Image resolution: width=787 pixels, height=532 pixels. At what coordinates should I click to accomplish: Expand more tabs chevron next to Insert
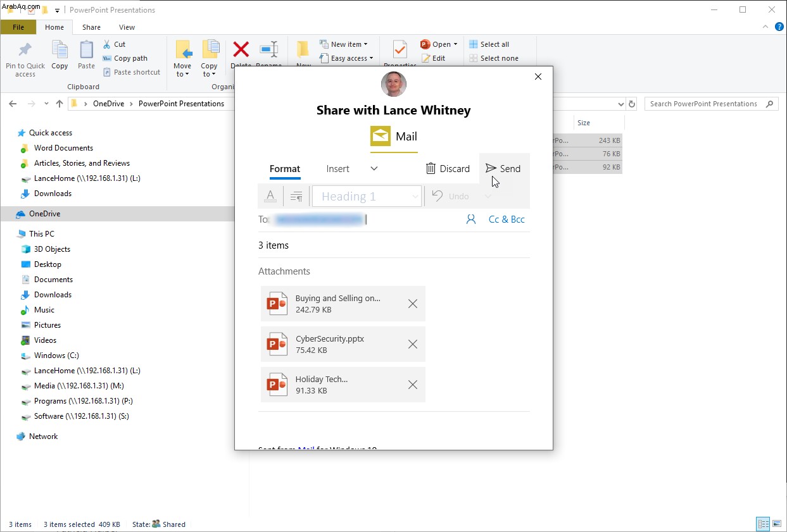[x=374, y=168]
